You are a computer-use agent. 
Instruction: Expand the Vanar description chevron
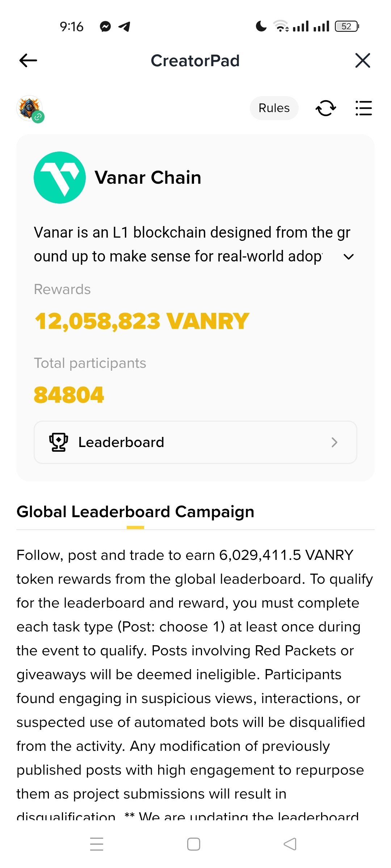[348, 257]
